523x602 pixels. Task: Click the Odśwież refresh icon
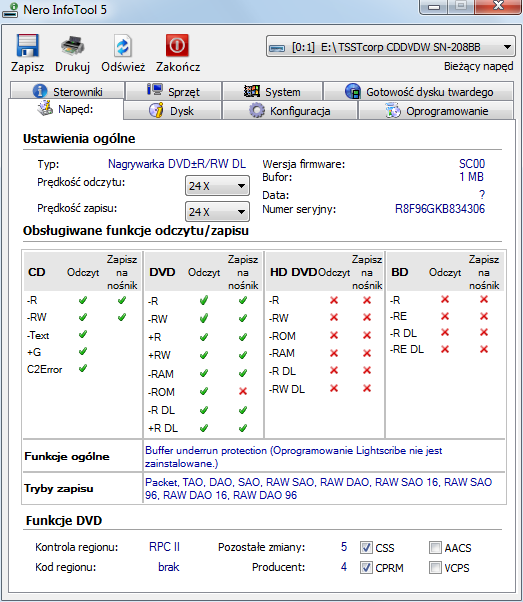pos(123,46)
